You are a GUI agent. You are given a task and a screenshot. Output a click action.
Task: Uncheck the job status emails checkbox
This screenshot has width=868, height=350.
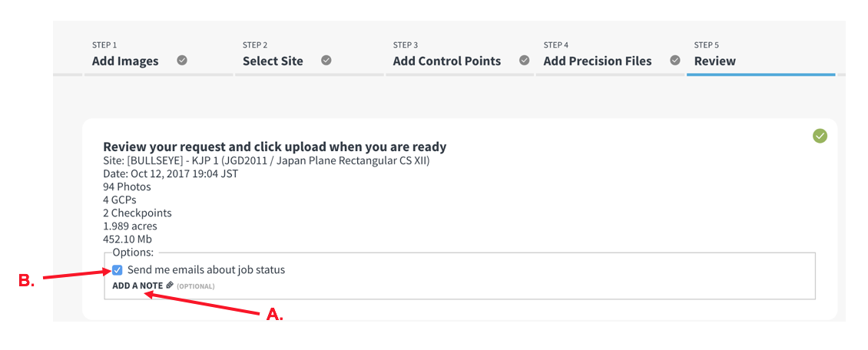118,270
